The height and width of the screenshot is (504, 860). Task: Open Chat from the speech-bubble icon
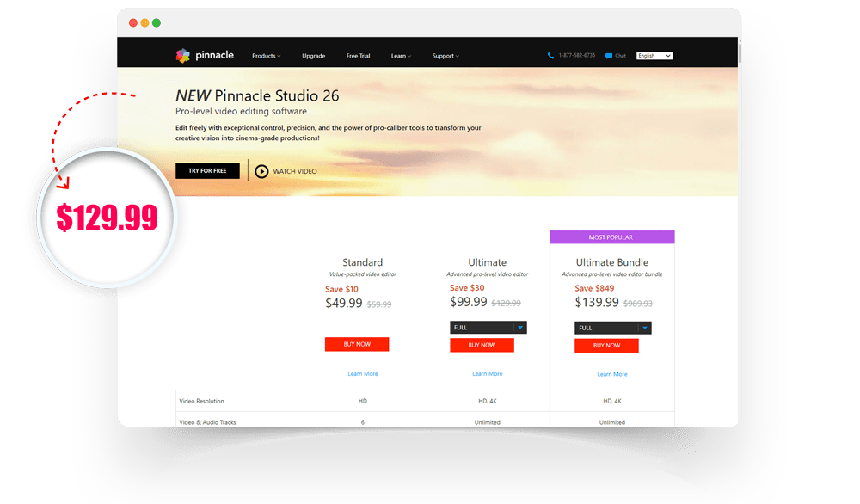click(609, 56)
